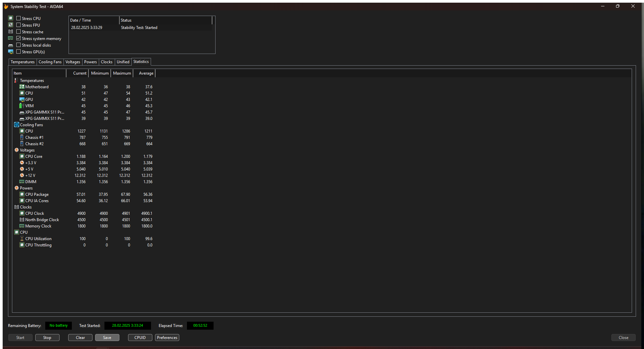Click the Clocks group icon
This screenshot has width=644, height=349.
pyautogui.click(x=17, y=207)
